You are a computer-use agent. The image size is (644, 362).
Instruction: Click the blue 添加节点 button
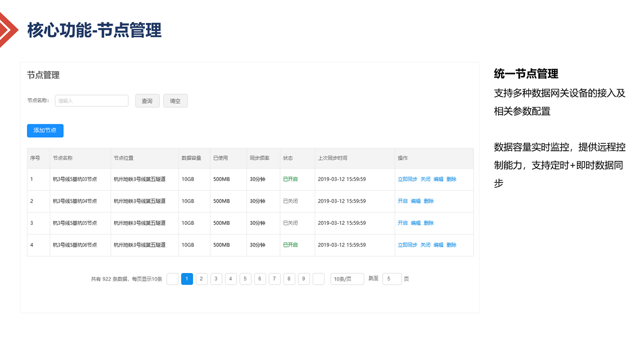pos(45,130)
